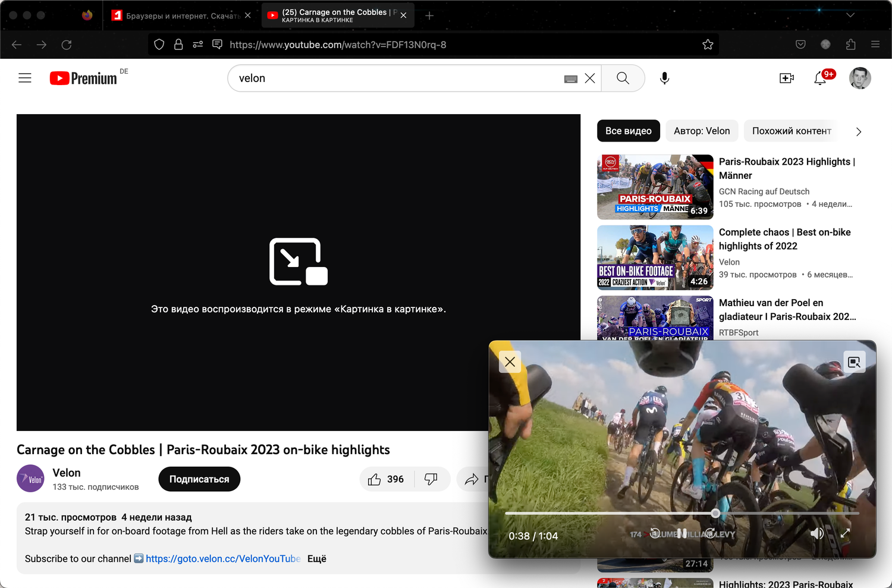The height and width of the screenshot is (588, 892).
Task: Subscribe with the Подписаться button
Action: (199, 479)
